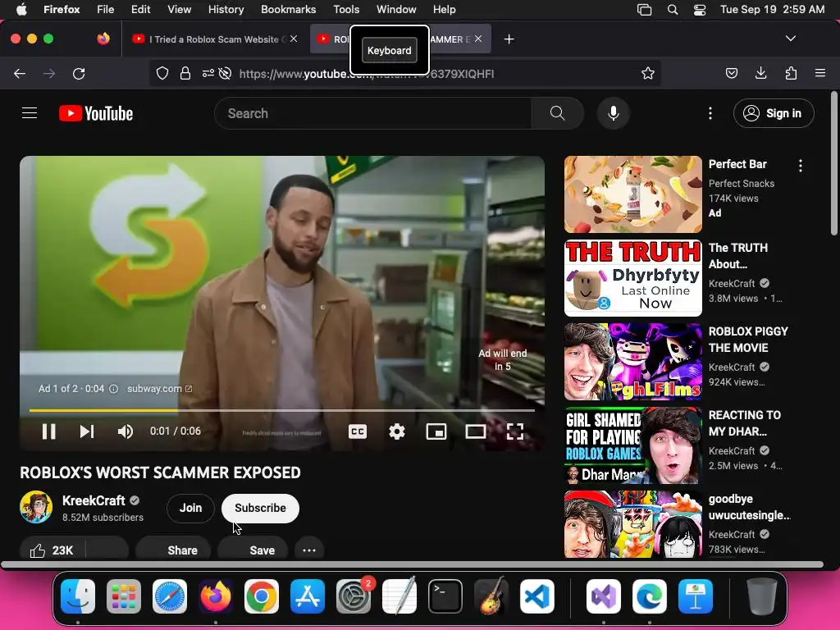Open Save to Pocket icon
This screenshot has height=630, width=840.
click(x=731, y=73)
